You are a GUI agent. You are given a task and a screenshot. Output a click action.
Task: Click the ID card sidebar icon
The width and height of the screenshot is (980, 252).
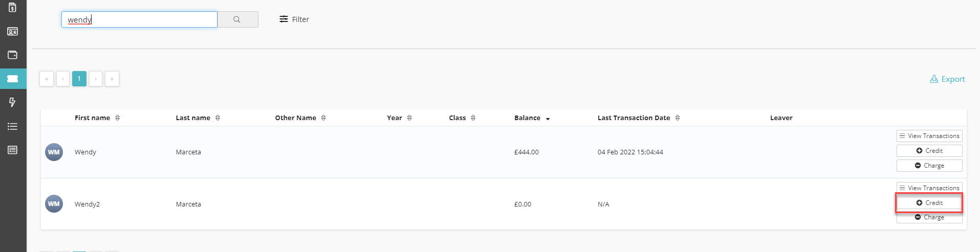pos(13,32)
